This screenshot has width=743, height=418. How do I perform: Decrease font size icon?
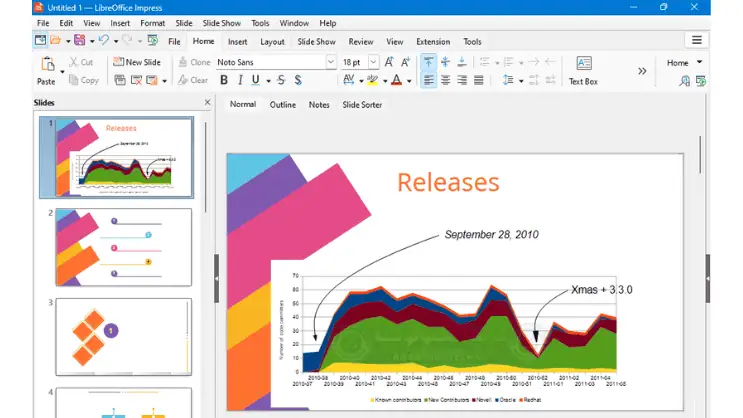click(x=405, y=62)
